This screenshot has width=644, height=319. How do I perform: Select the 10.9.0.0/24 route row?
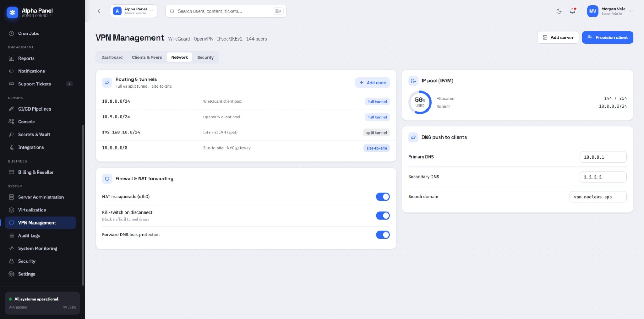(246, 117)
